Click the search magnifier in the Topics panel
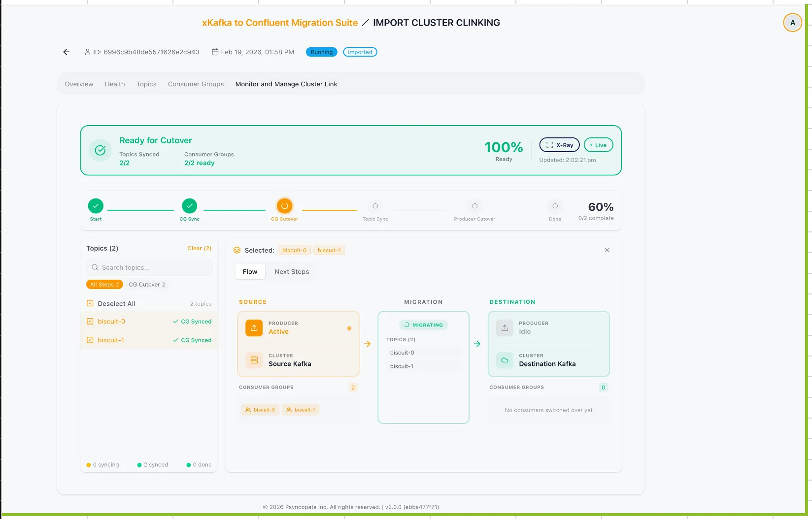Viewport: 812px width, 519px height. coord(95,267)
